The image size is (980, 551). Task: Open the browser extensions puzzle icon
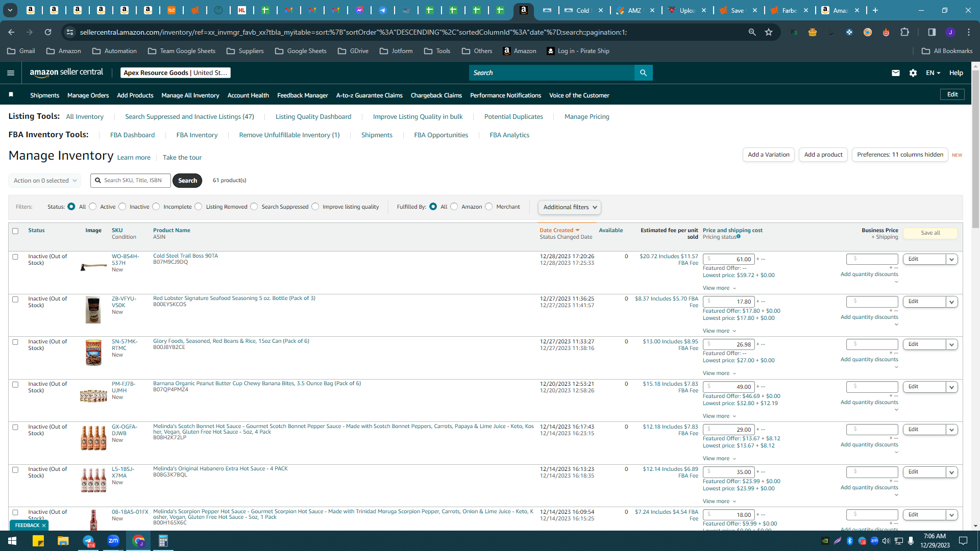pos(904,32)
